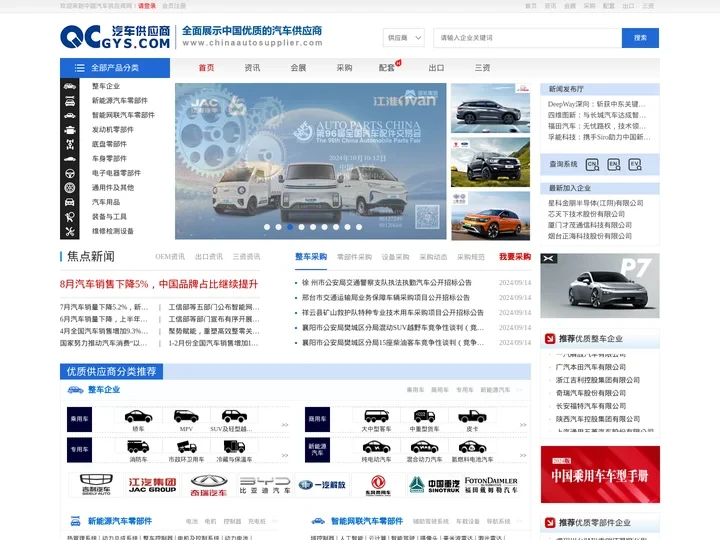720x540 pixels.
Task: Open the XPeng P7 car banner
Action: coord(600,286)
